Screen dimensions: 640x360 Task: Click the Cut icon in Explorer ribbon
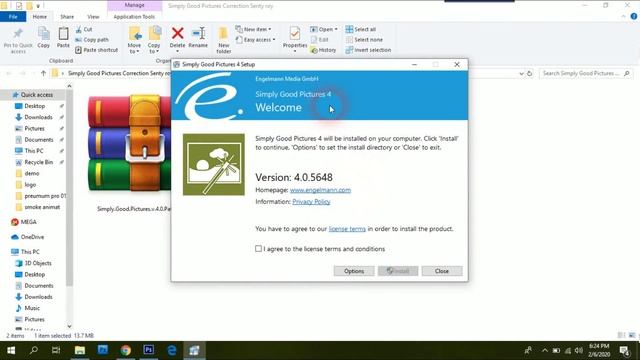tap(79, 29)
